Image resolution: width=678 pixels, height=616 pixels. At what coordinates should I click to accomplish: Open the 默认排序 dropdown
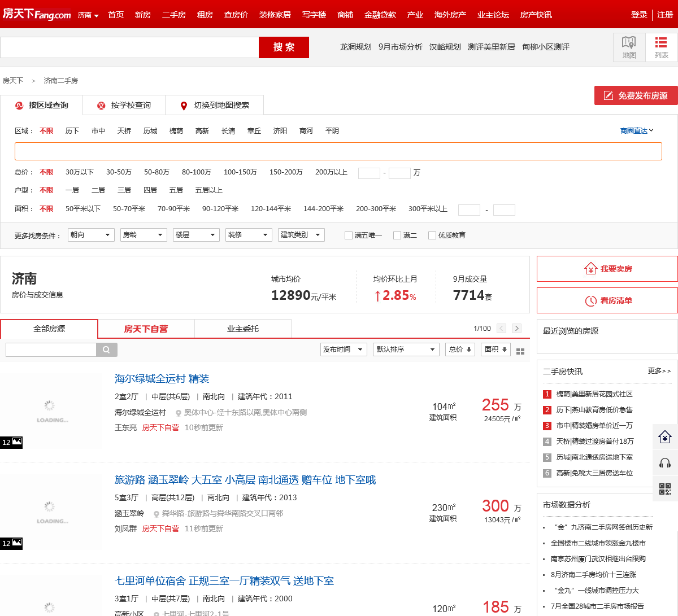pyautogui.click(x=406, y=349)
